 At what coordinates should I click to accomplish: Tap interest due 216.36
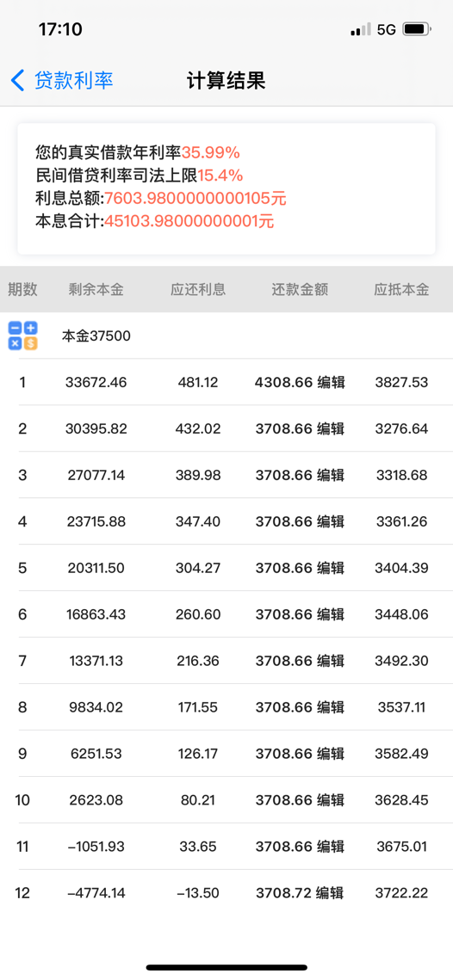click(x=198, y=661)
